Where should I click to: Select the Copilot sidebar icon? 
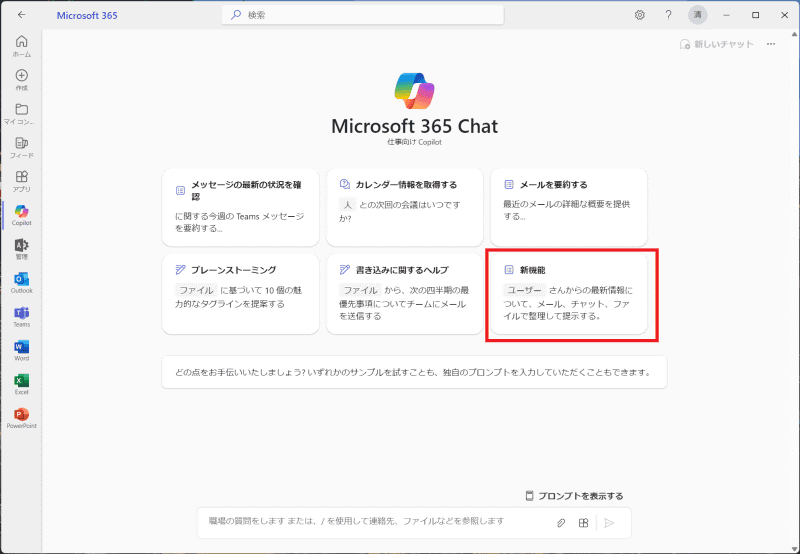[21, 215]
